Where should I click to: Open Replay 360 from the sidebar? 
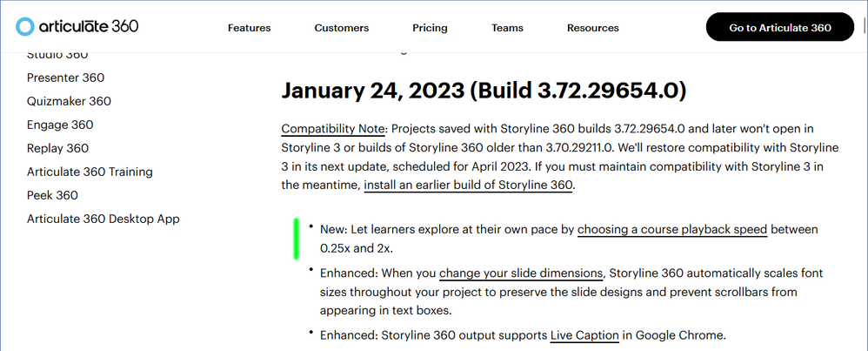pos(57,148)
